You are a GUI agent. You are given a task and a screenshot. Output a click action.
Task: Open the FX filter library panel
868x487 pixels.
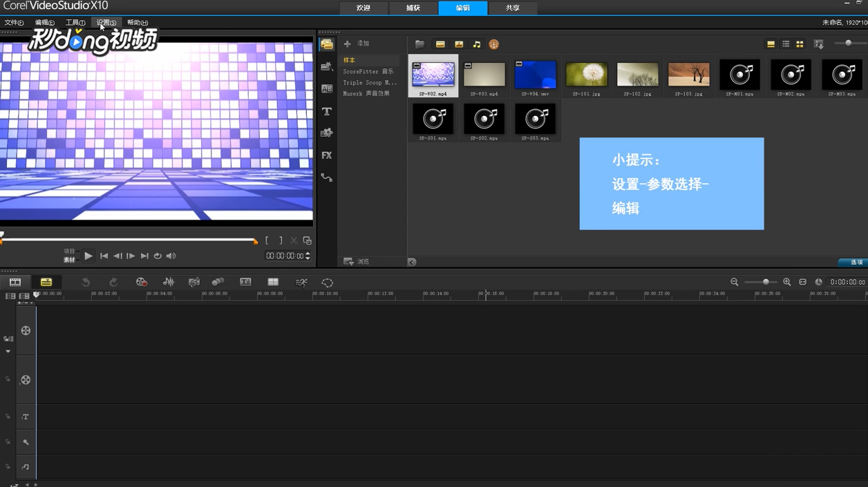click(x=327, y=155)
